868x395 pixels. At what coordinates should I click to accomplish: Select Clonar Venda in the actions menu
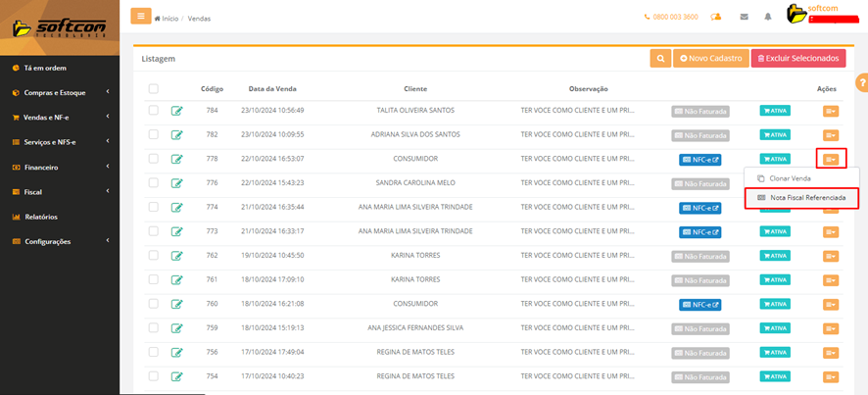point(789,178)
